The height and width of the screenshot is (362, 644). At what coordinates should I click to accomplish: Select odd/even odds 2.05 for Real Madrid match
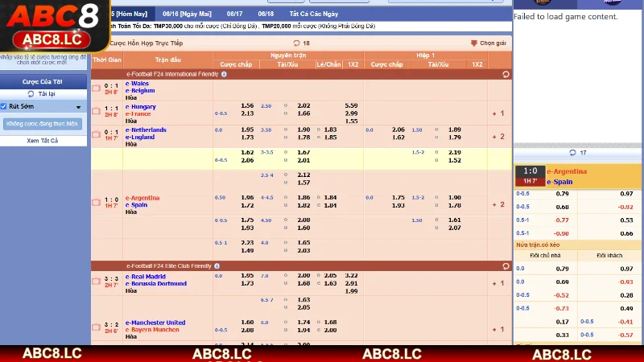click(x=330, y=275)
